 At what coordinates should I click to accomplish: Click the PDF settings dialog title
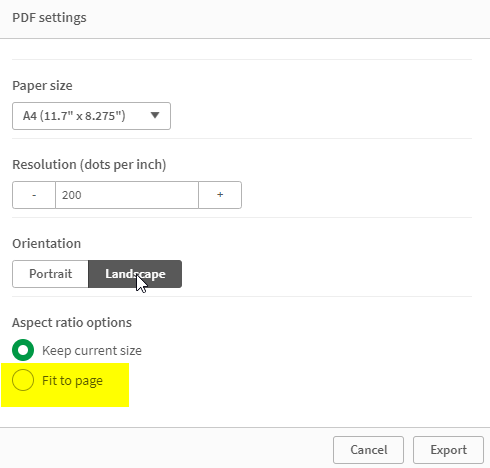click(x=49, y=18)
